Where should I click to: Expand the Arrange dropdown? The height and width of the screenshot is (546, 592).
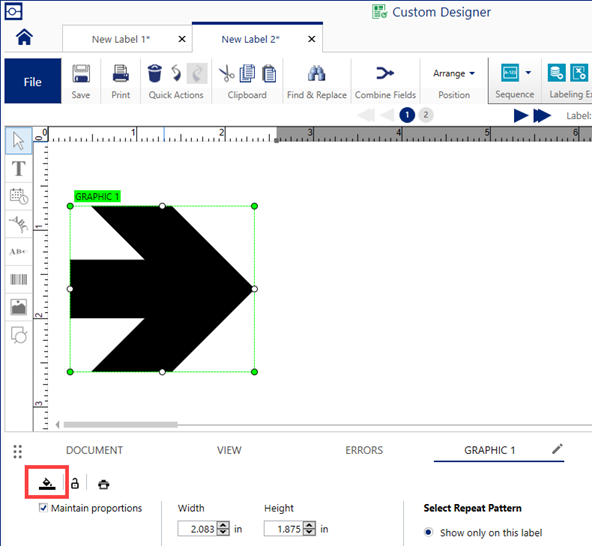[454, 73]
